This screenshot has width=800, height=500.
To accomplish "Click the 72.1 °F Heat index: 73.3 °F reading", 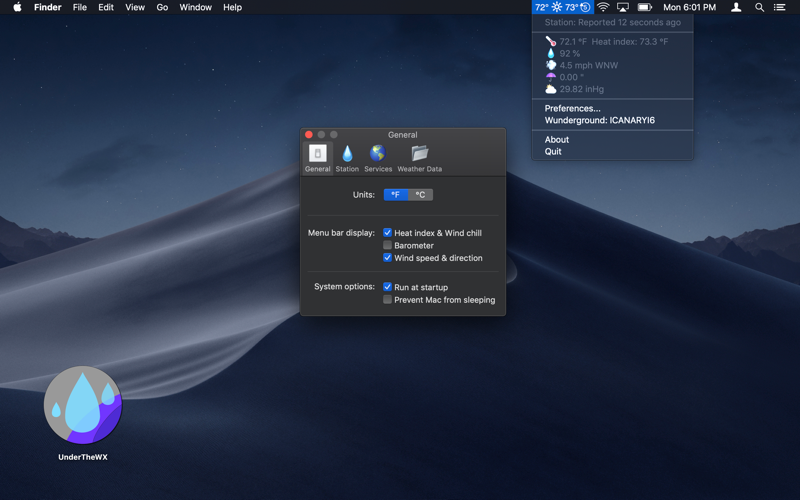I will [614, 41].
